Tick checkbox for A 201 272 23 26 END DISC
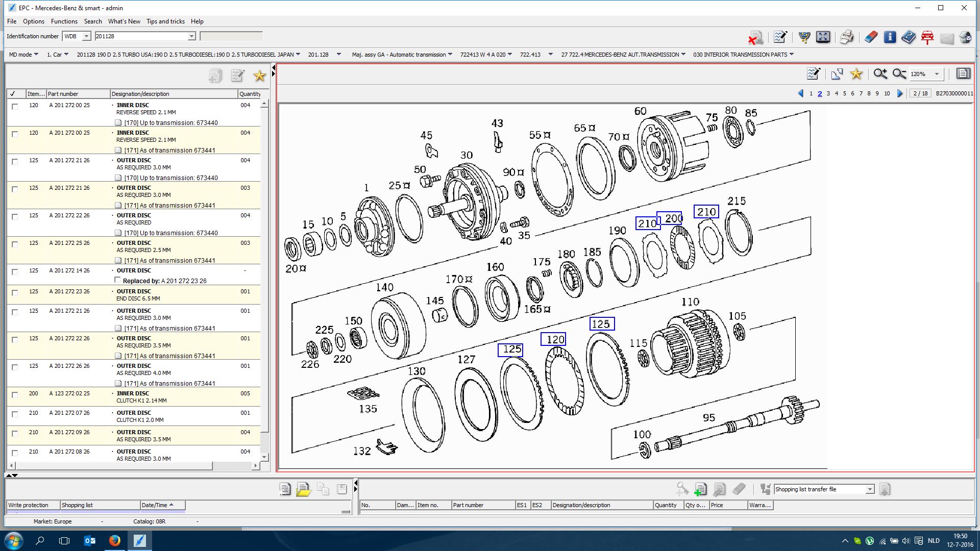 (15, 292)
